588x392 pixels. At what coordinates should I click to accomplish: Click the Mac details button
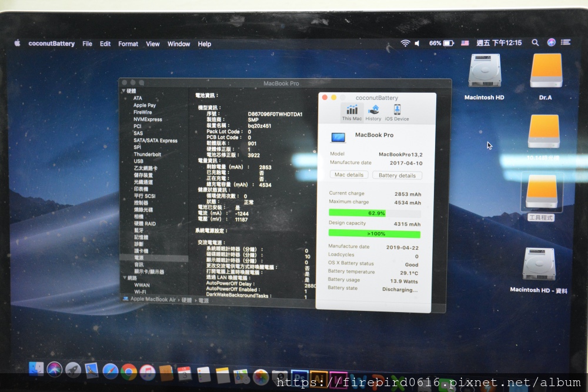pyautogui.click(x=349, y=175)
